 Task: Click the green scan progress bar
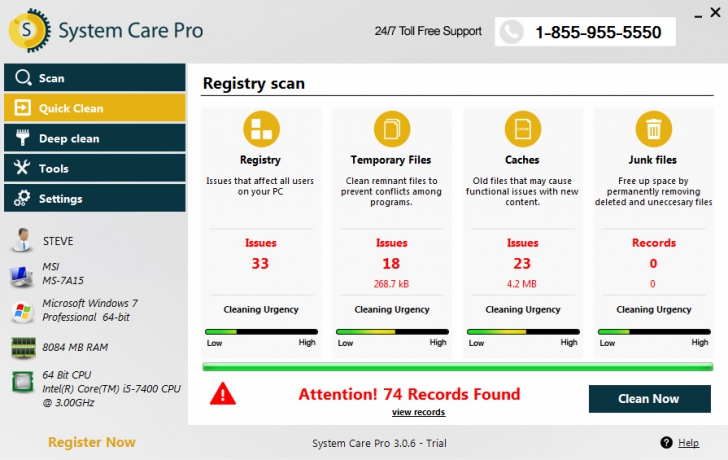(x=457, y=367)
